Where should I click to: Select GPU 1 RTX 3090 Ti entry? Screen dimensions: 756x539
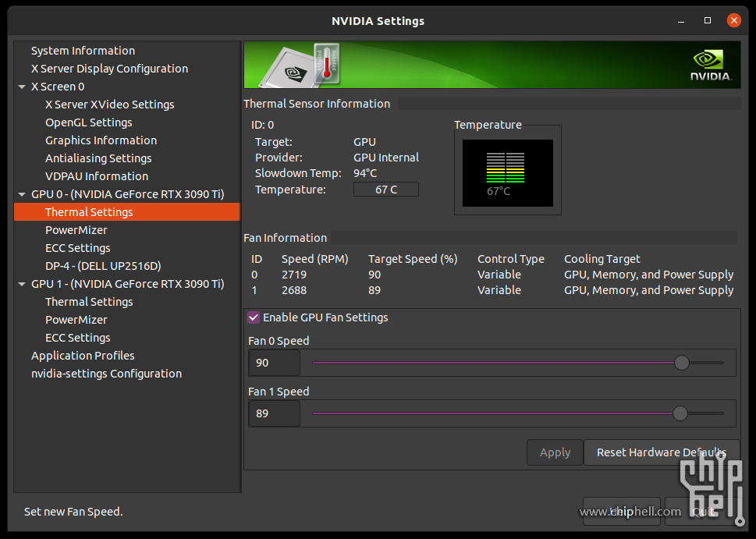128,284
